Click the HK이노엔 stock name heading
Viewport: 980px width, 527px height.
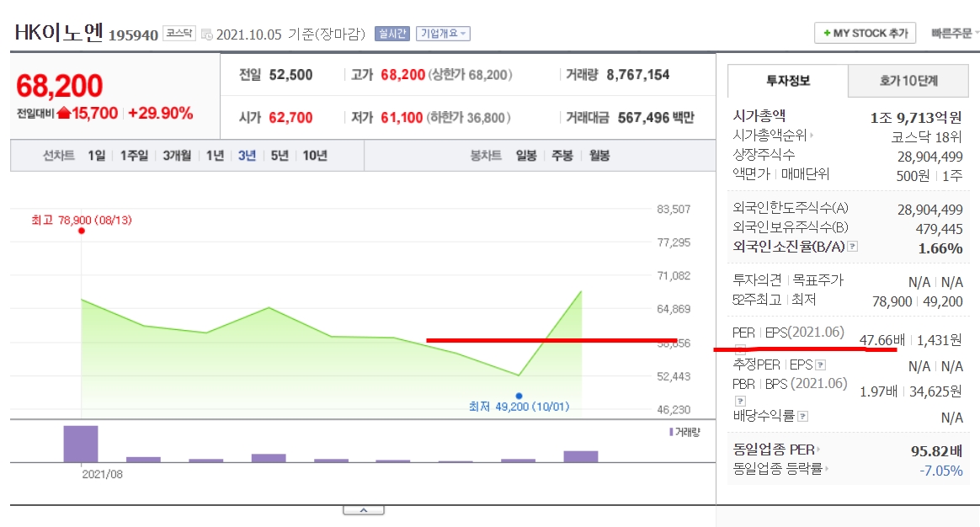point(58,31)
